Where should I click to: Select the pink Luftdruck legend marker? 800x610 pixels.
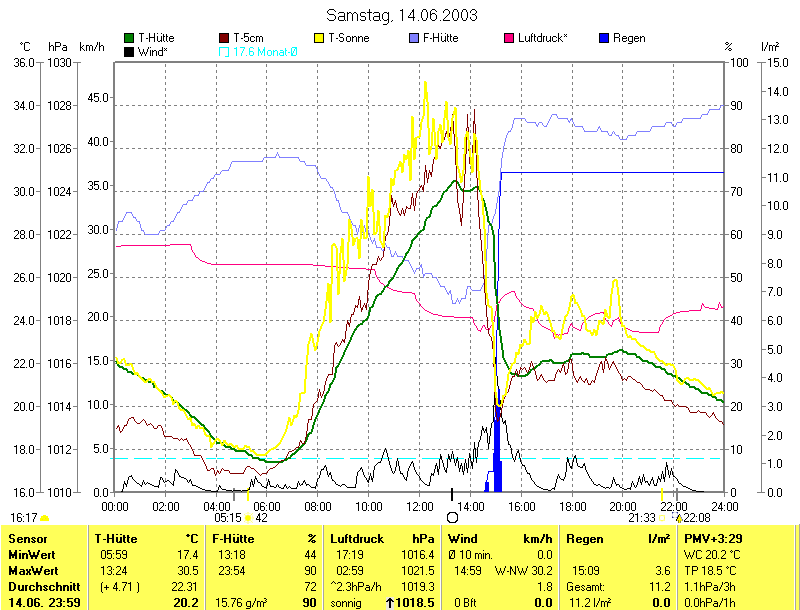click(x=510, y=38)
